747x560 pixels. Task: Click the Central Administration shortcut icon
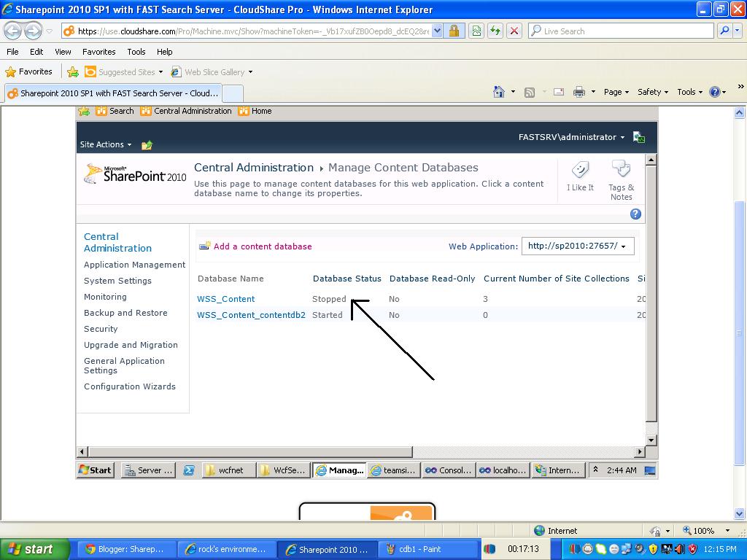[144, 111]
